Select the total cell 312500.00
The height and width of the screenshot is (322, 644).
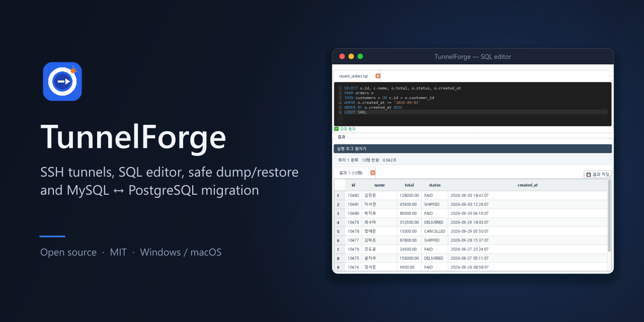(409, 222)
